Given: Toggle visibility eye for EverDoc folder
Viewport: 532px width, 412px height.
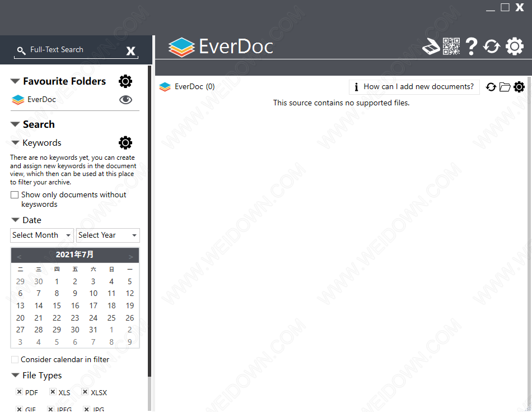Looking at the screenshot, I should click(x=125, y=100).
